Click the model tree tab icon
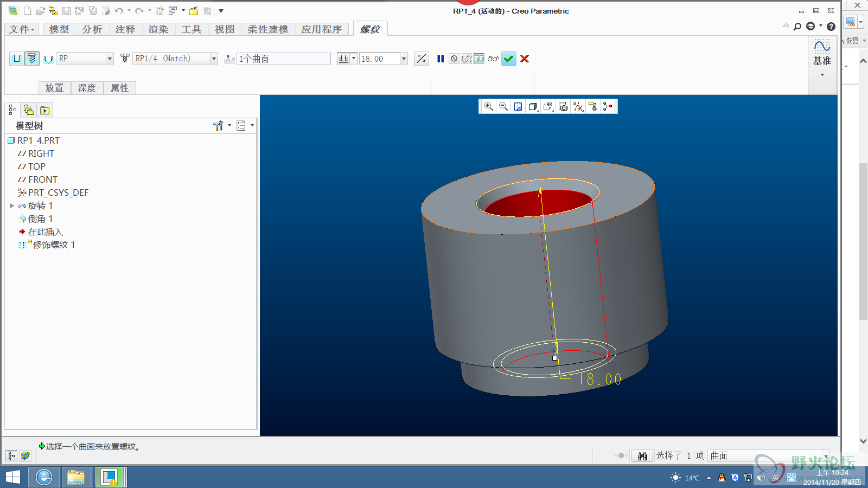Viewport: 868px width, 488px height. click(x=12, y=110)
